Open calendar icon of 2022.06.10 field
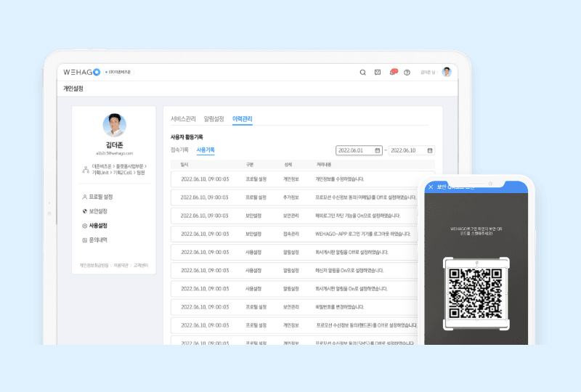 click(430, 150)
